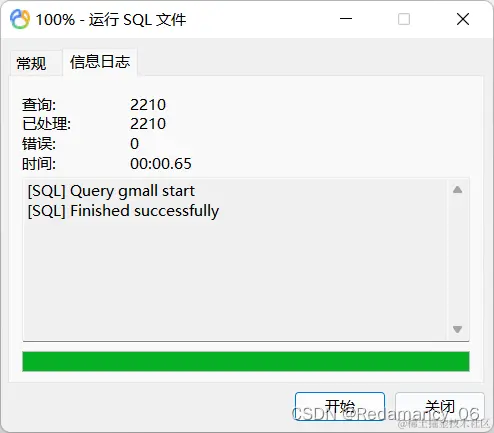The height and width of the screenshot is (433, 494).
Task: Select the '[SQL] Finished successfully' log line
Action: pyautogui.click(x=123, y=211)
